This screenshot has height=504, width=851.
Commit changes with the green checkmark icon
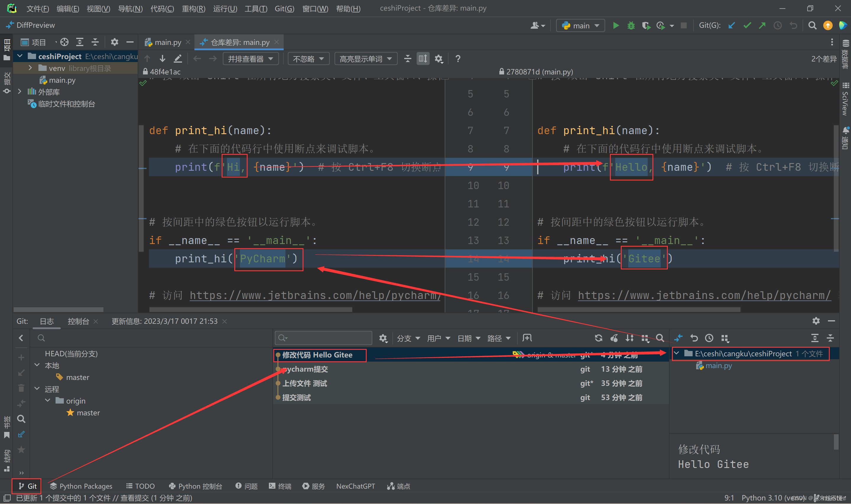coord(747,25)
